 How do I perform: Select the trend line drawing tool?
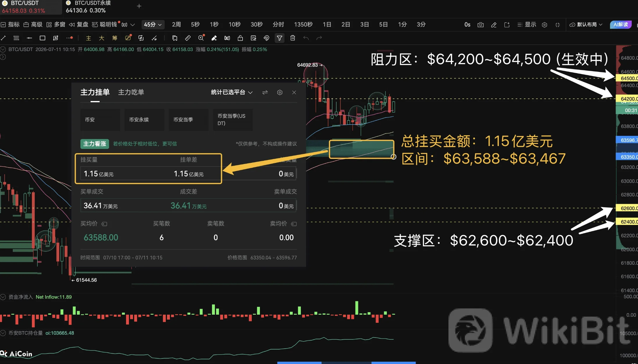coord(3,38)
